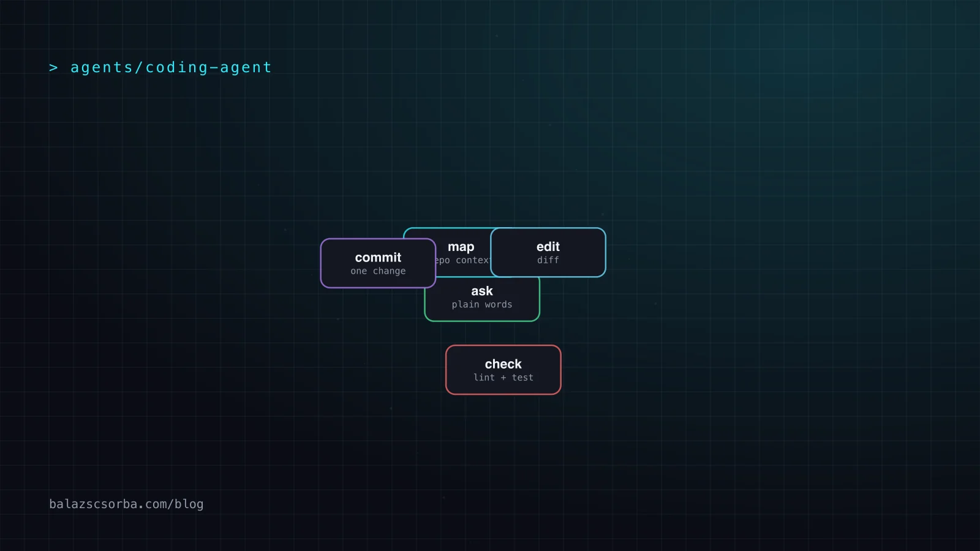Image resolution: width=980 pixels, height=551 pixels.
Task: Click the "plain words" caption
Action: (482, 304)
